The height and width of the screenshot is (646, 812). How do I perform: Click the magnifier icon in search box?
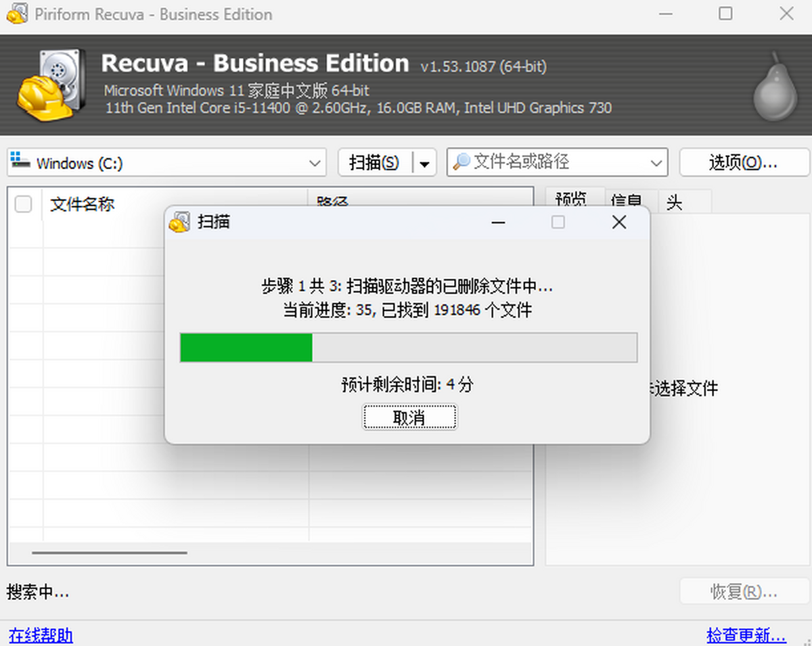(461, 162)
